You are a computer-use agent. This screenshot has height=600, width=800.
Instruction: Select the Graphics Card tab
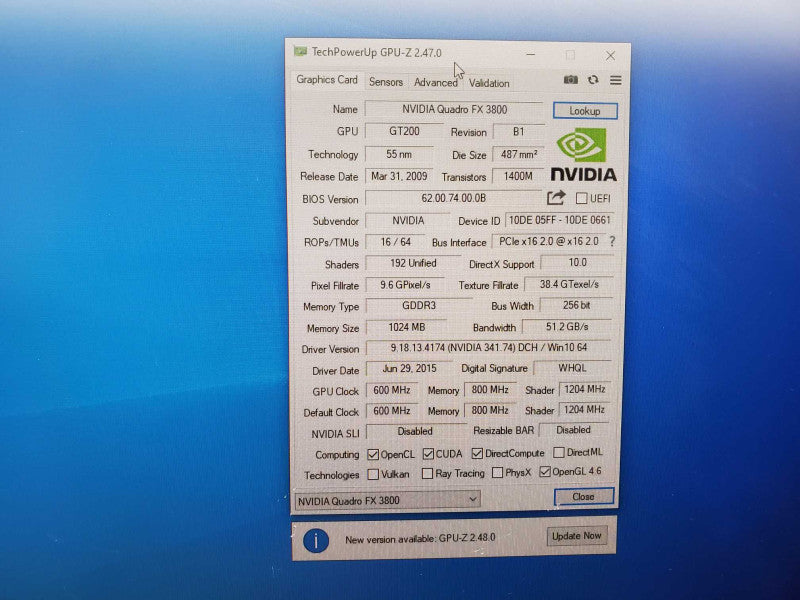pyautogui.click(x=327, y=80)
